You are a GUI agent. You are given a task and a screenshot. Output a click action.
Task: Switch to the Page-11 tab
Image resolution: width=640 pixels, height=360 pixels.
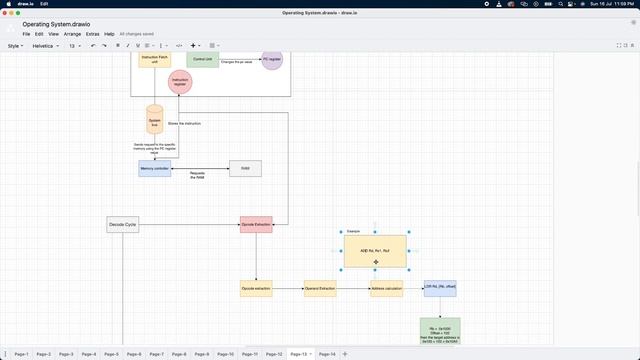pyautogui.click(x=250, y=354)
